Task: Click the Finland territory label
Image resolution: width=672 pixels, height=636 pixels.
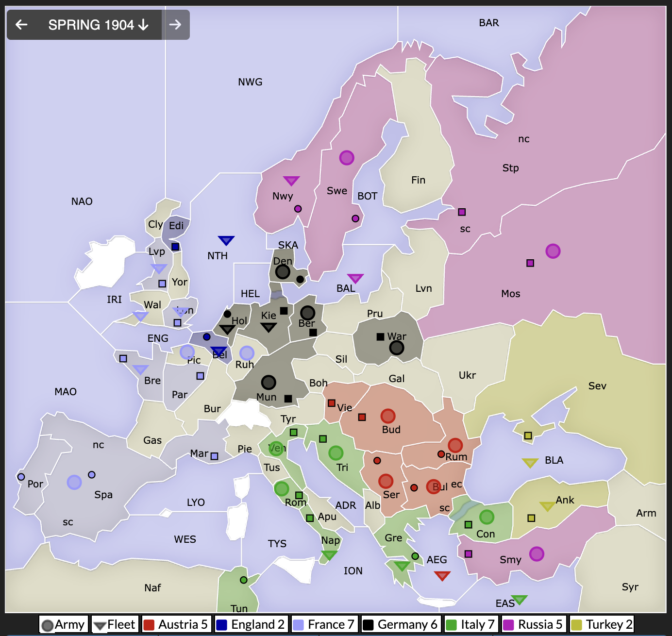Action: 418,180
